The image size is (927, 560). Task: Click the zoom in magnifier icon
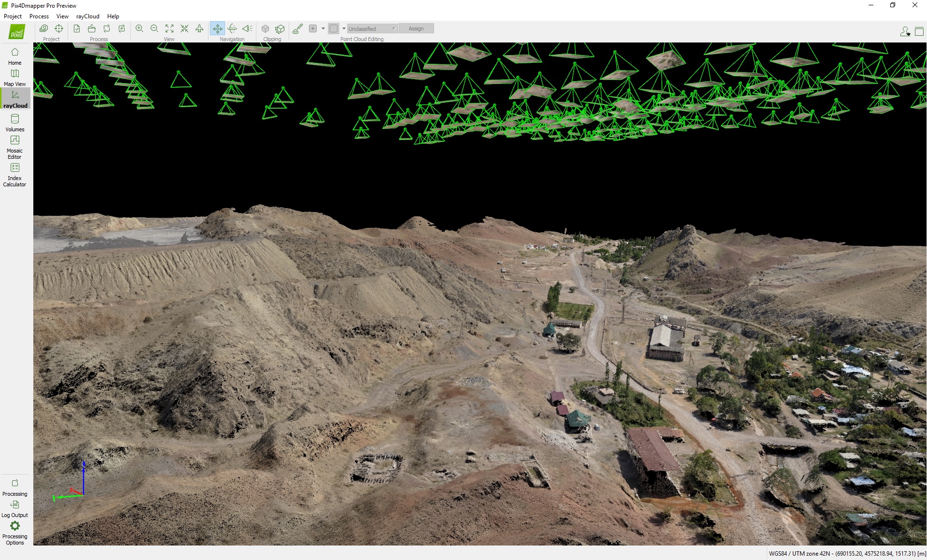coord(139,28)
